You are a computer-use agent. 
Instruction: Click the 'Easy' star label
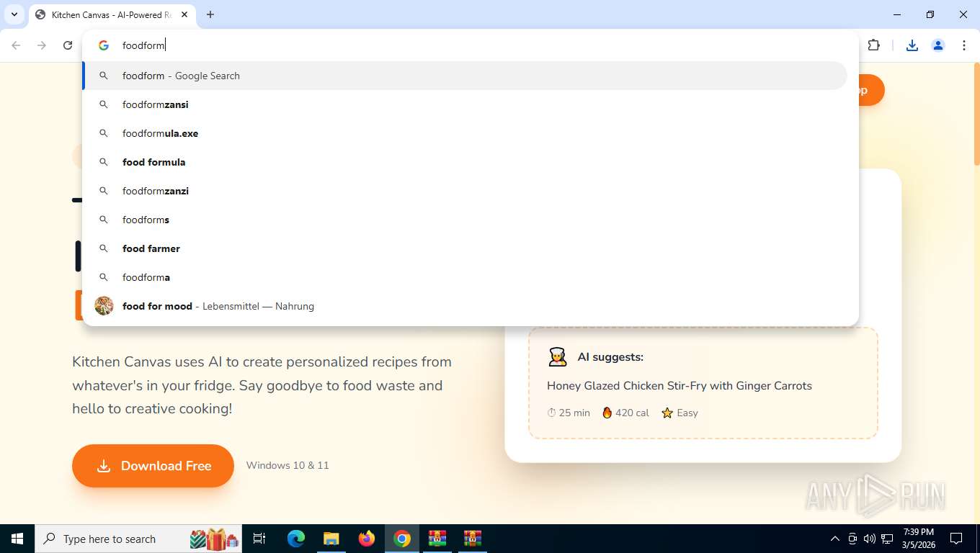680,413
